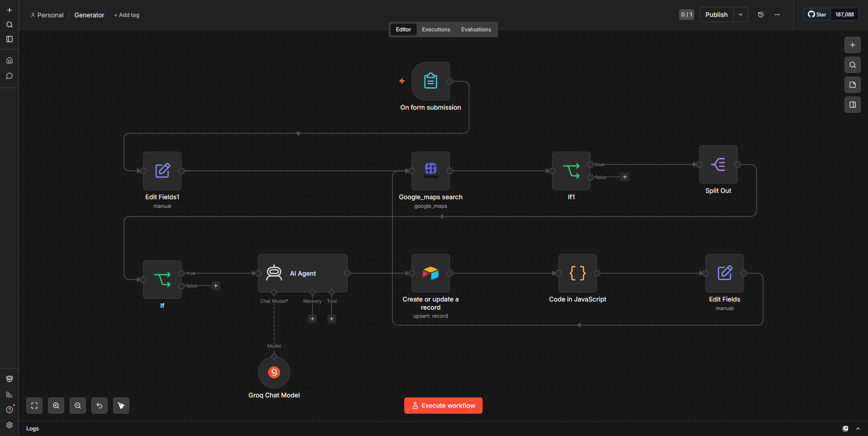Select the Airtable Create or update record node

tap(431, 273)
